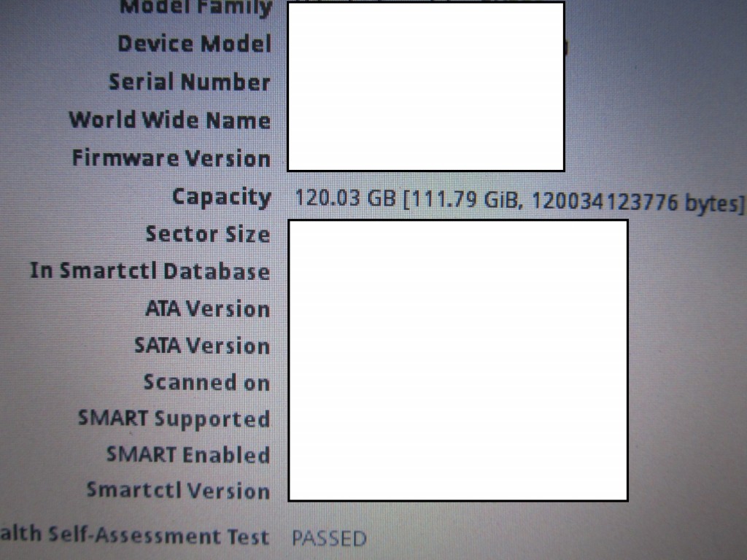Select the SMART Supported label

174,419
